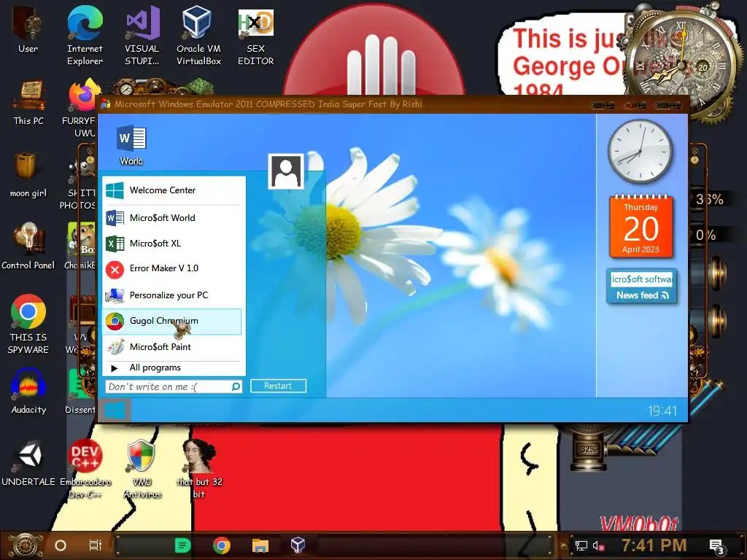Open the World desktop icon inside emulator

point(131,145)
